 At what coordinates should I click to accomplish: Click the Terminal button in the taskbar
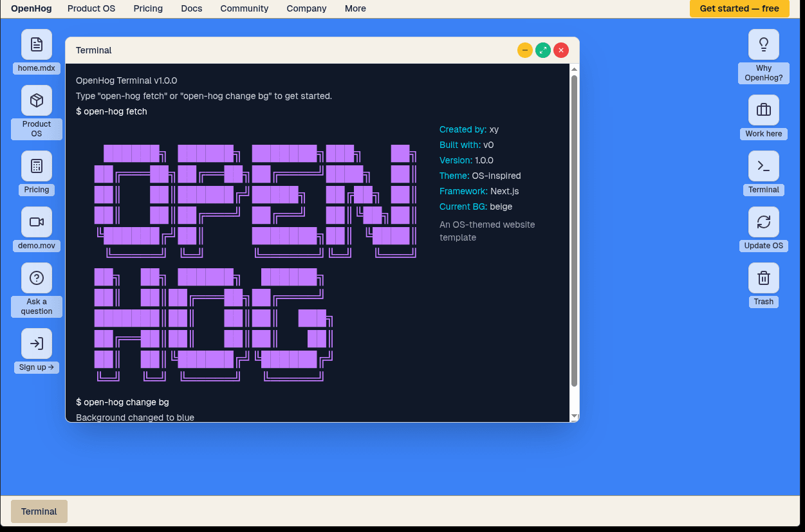pyautogui.click(x=39, y=511)
